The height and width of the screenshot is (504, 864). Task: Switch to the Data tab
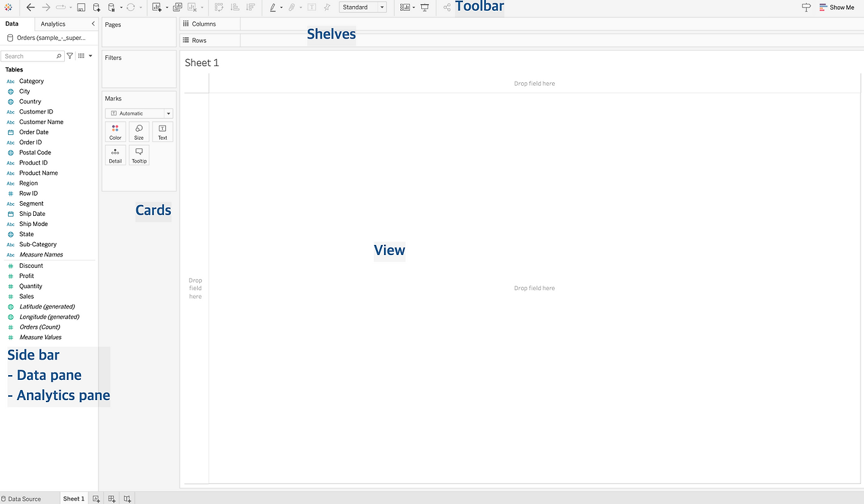(x=11, y=24)
